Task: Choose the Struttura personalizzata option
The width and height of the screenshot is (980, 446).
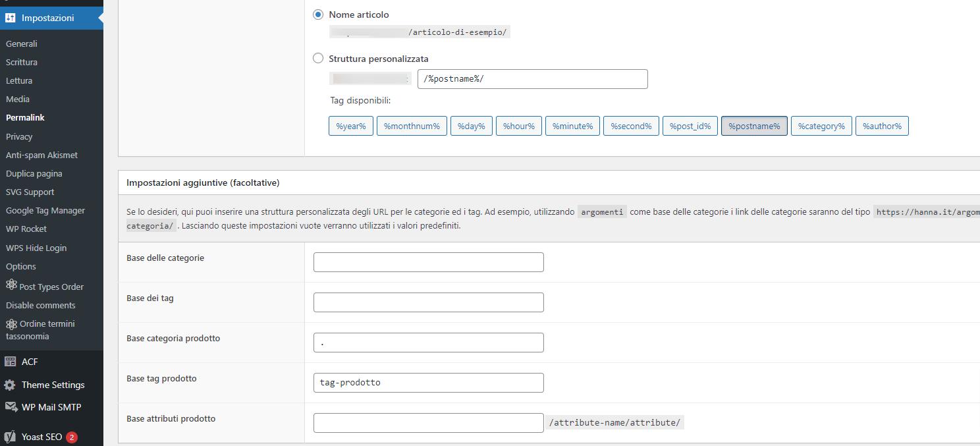Action: 318,58
